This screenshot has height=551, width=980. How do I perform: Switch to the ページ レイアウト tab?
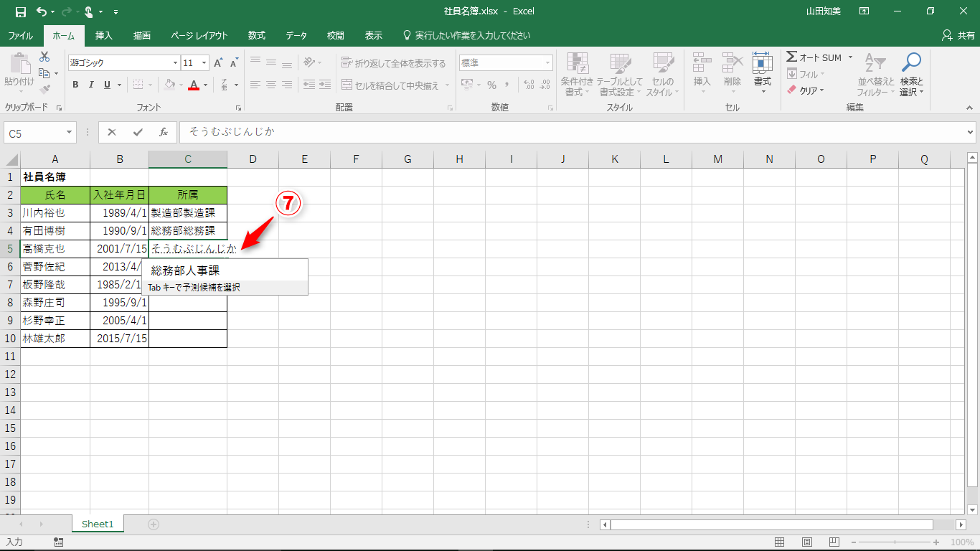[199, 35]
